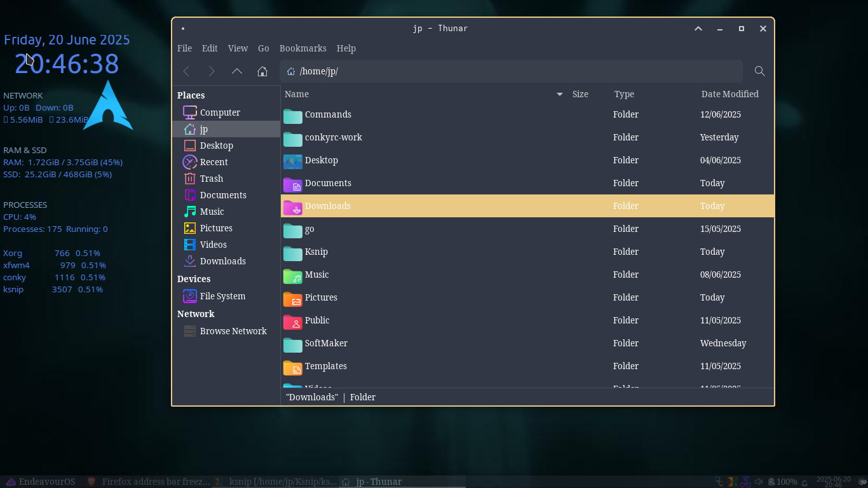Switch to Firefox window in taskbar

click(x=149, y=482)
